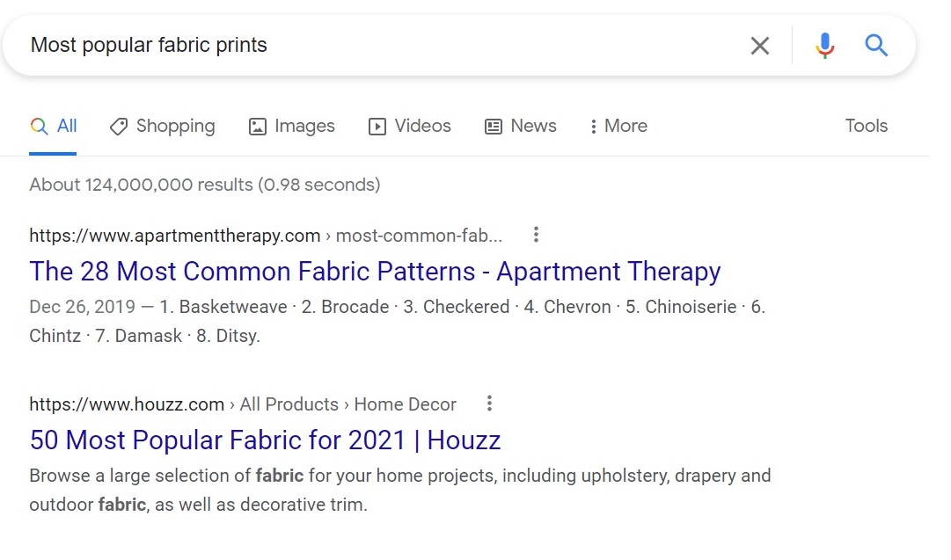Click the 'About 124,000,000 results' text
This screenshot has height=560, width=951.
point(204,185)
